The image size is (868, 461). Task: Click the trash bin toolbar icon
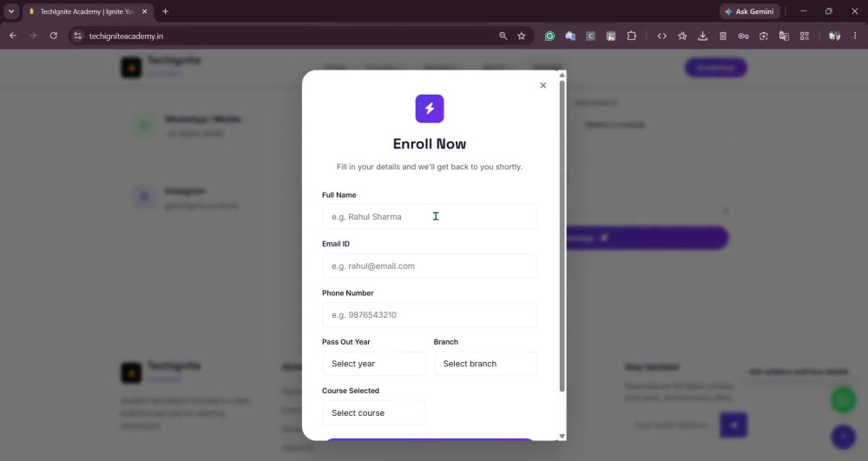point(723,36)
